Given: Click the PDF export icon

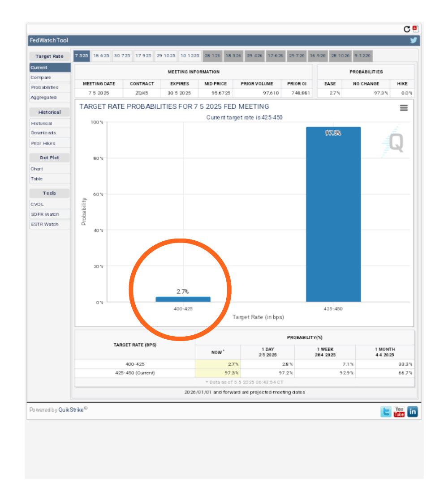Looking at the screenshot, I should [x=415, y=29].
